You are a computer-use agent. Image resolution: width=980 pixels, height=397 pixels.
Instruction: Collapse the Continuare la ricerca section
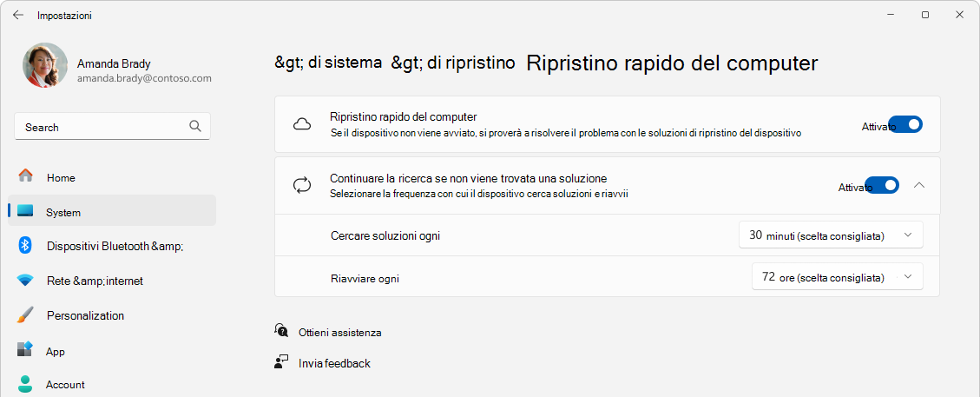coord(920,185)
